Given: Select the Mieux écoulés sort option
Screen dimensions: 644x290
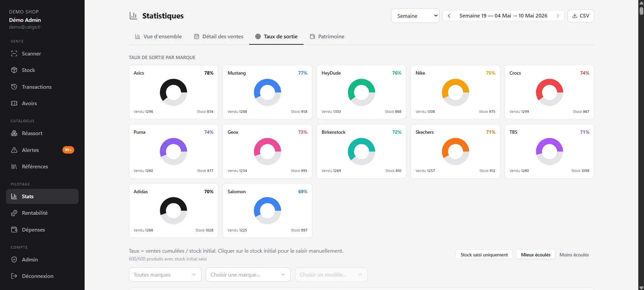Looking at the screenshot, I should (x=536, y=255).
